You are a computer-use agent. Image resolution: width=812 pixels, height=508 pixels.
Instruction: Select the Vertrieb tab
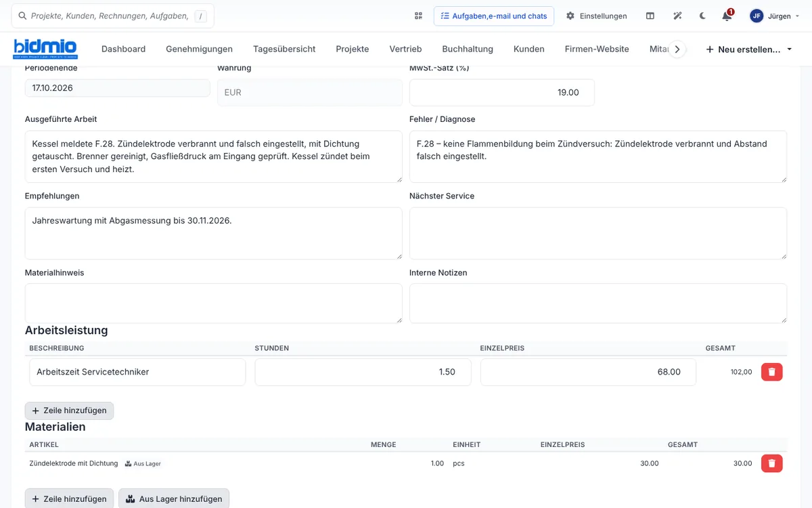tap(406, 49)
